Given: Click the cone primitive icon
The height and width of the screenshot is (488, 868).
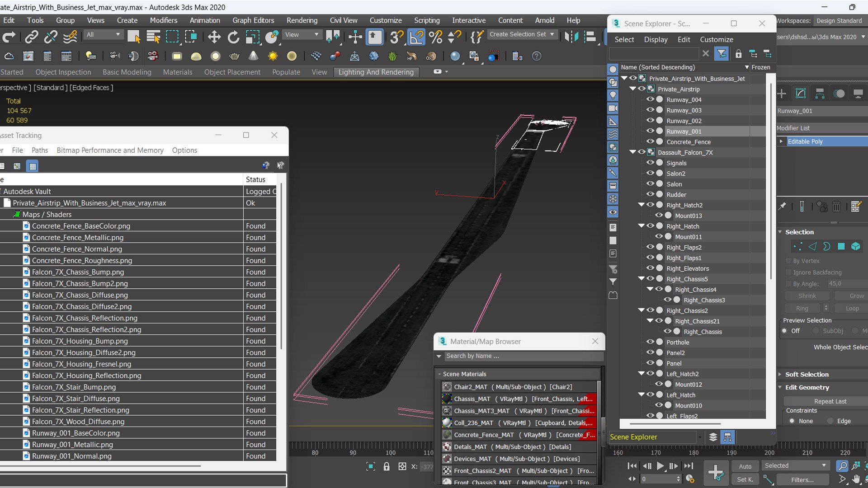Looking at the screenshot, I should pos(254,56).
